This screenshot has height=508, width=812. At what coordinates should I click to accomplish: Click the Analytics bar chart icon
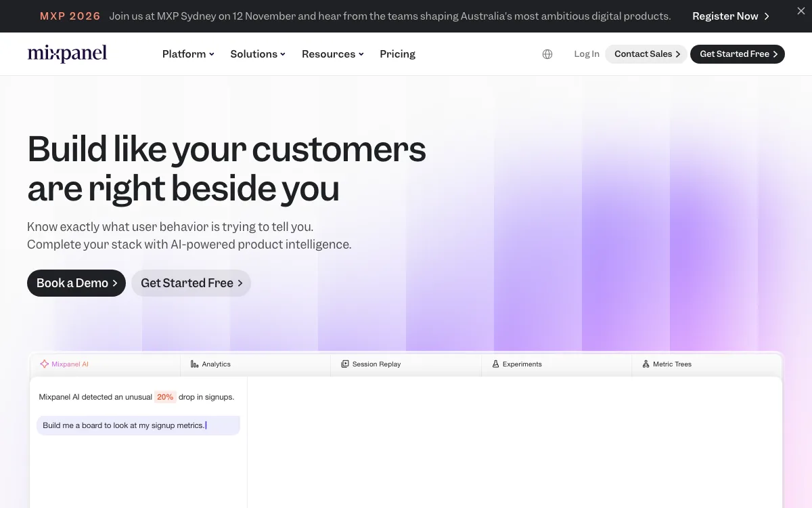pyautogui.click(x=195, y=364)
